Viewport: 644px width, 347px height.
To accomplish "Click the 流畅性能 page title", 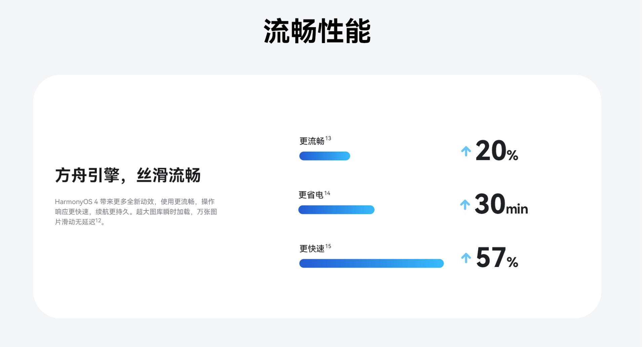I will click(317, 31).
